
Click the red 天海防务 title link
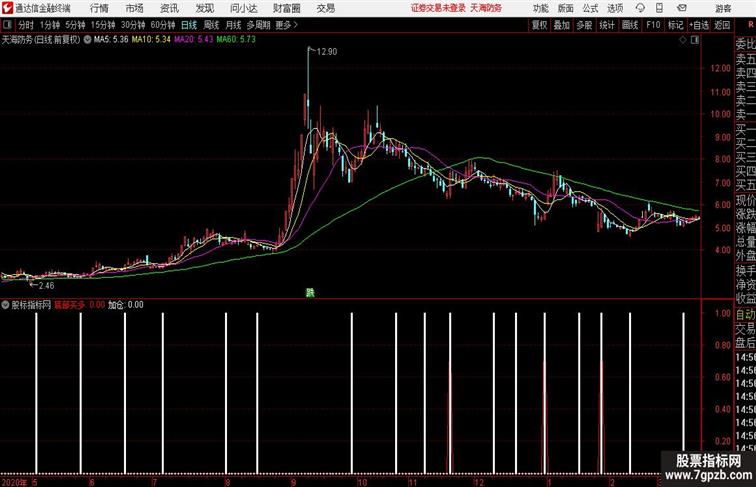(x=486, y=8)
